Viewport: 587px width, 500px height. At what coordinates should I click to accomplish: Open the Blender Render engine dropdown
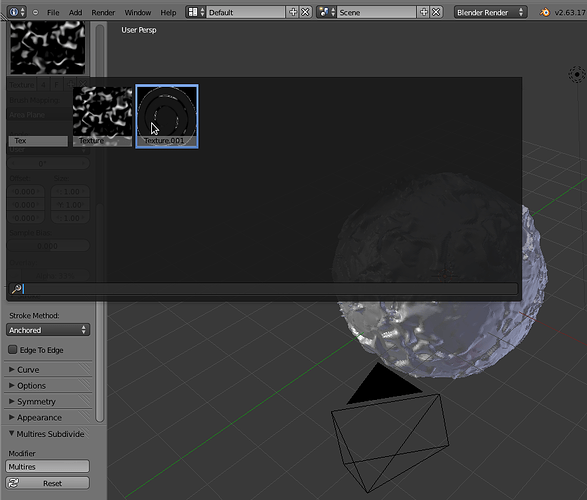[490, 12]
